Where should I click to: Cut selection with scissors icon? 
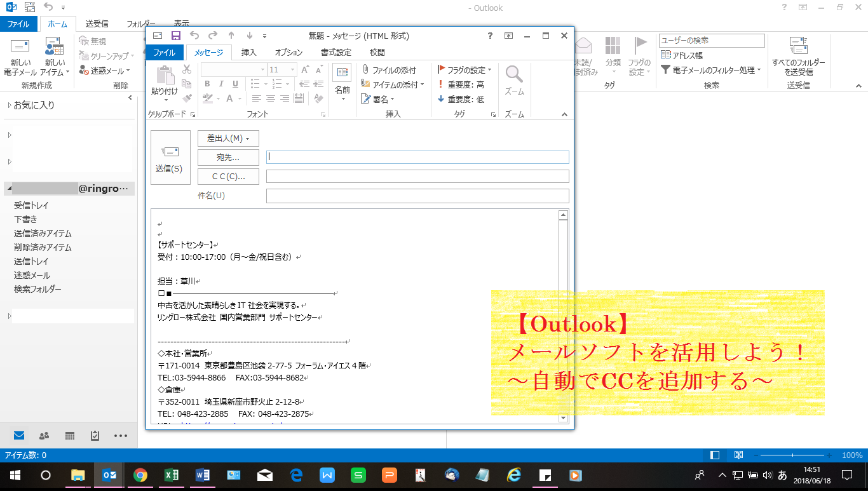pos(187,69)
